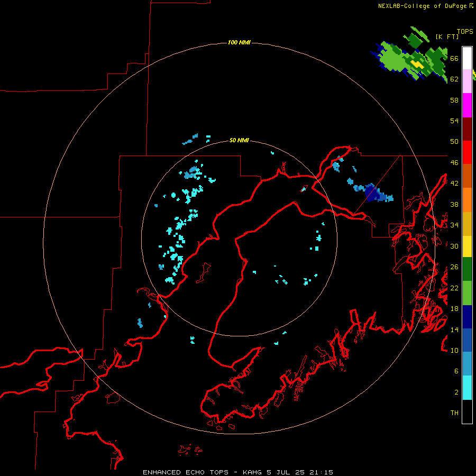476x476 pixels.
Task: Click the "42" legend value
Action: [x=454, y=183]
